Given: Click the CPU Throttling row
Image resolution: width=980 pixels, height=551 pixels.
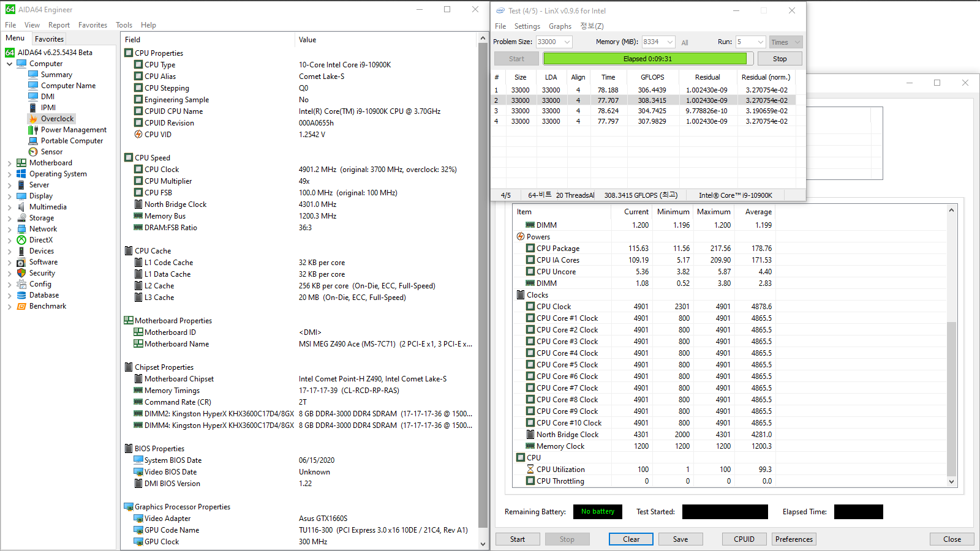Looking at the screenshot, I should [644, 481].
